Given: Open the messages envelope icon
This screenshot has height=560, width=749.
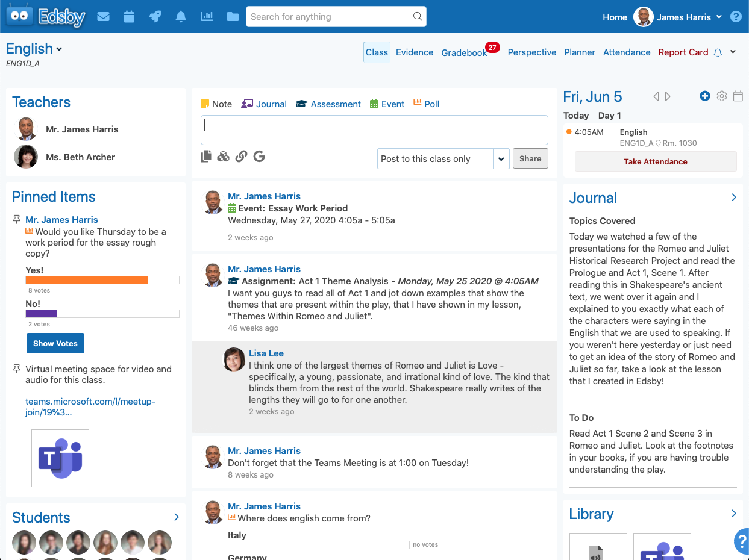Looking at the screenshot, I should [x=103, y=17].
